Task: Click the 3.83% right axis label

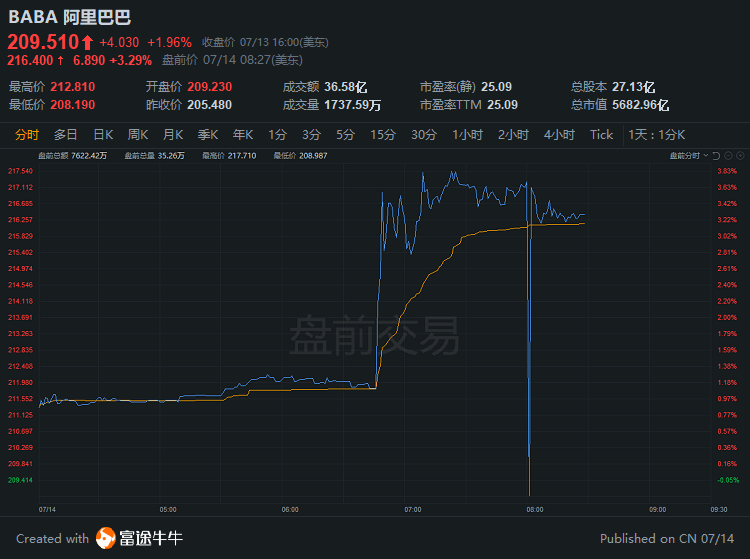Action: (x=727, y=171)
